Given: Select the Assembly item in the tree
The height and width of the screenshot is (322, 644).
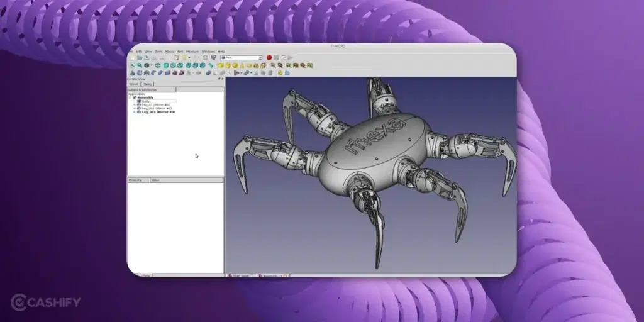Looking at the screenshot, I should tap(145, 97).
